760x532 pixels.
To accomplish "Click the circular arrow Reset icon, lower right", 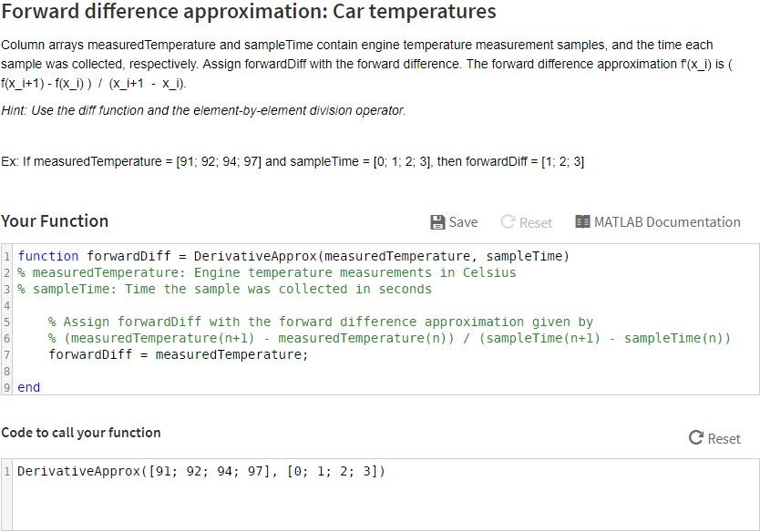I will coord(695,438).
